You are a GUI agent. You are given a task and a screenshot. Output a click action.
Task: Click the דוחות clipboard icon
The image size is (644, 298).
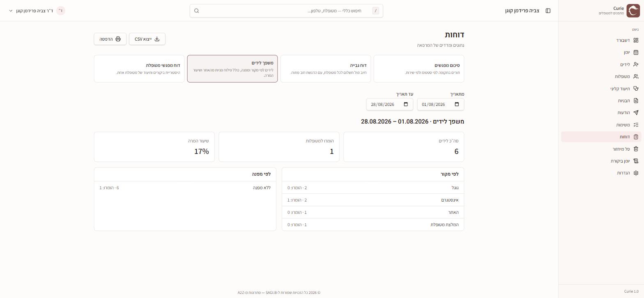click(636, 137)
